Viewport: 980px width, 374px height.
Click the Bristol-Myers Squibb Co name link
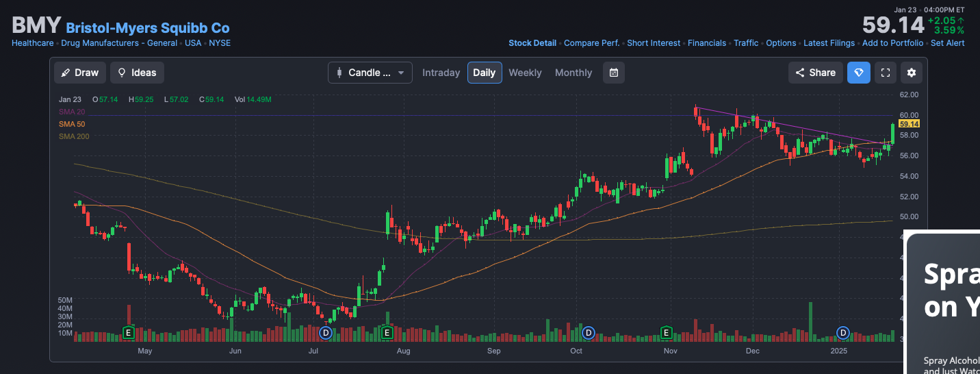148,28
